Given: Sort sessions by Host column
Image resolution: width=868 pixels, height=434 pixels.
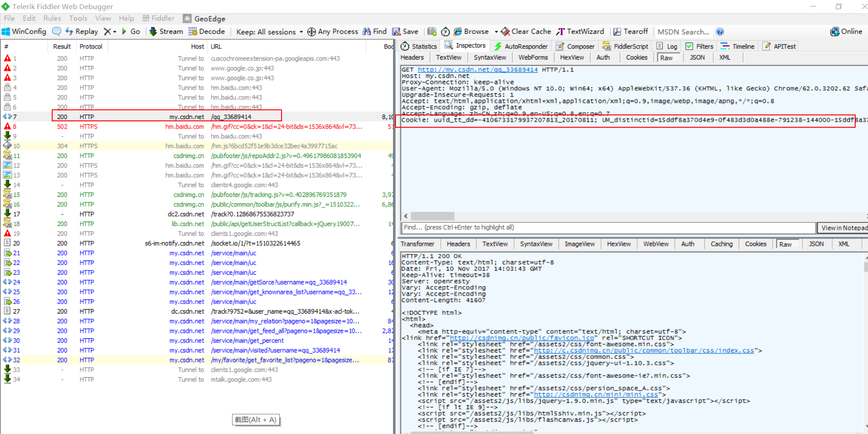Looking at the screenshot, I should [x=197, y=46].
